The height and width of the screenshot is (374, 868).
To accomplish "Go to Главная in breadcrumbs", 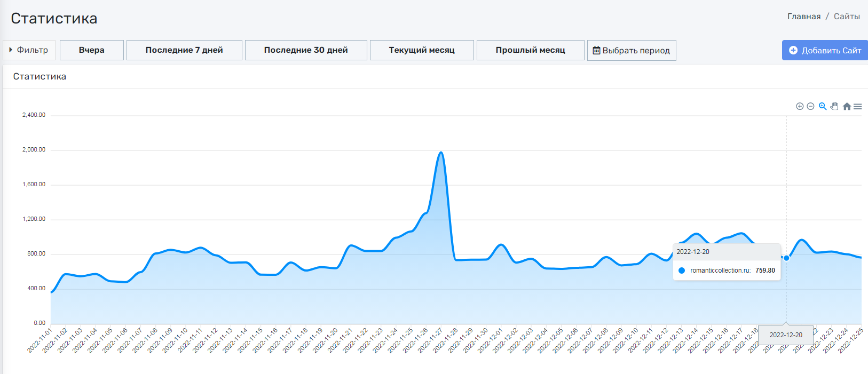I will [x=803, y=17].
